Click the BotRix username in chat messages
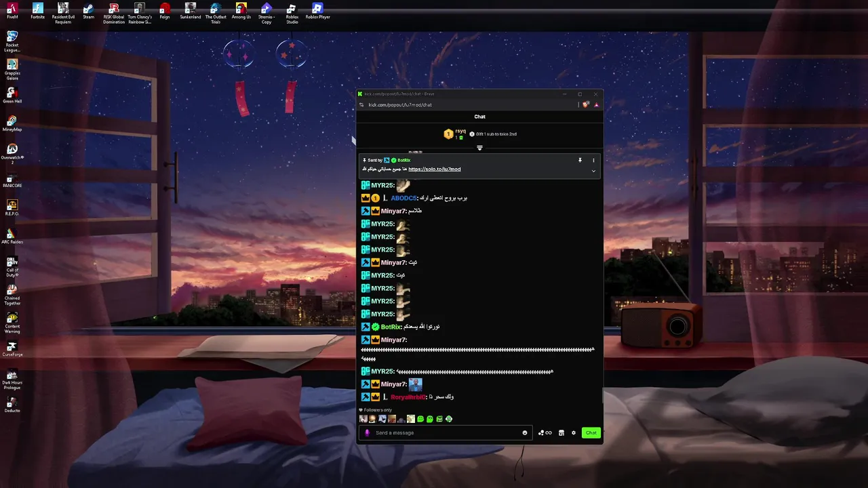The image size is (868, 488). [x=391, y=327]
